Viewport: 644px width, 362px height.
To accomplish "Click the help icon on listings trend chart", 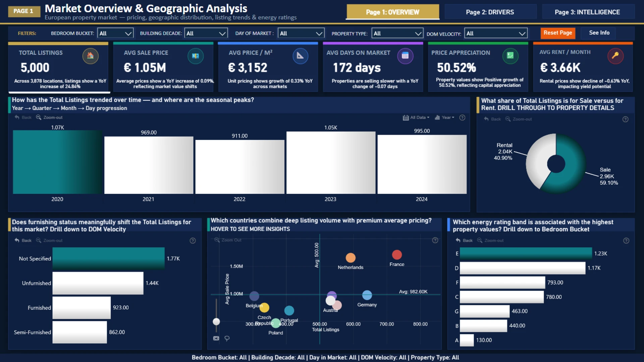I will tap(462, 118).
